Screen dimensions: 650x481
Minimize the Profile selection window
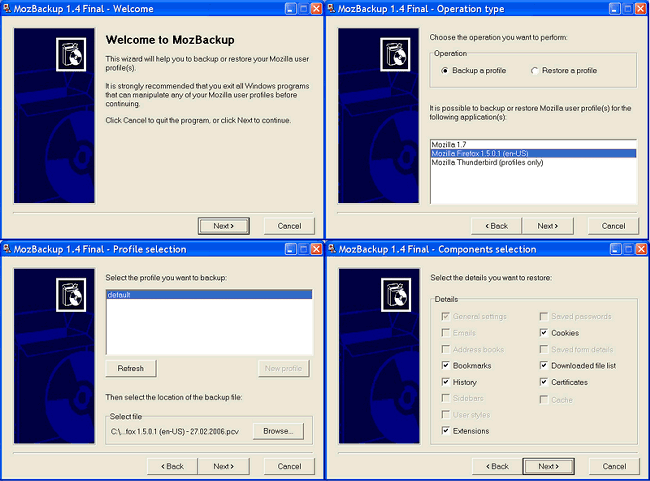[x=291, y=249]
